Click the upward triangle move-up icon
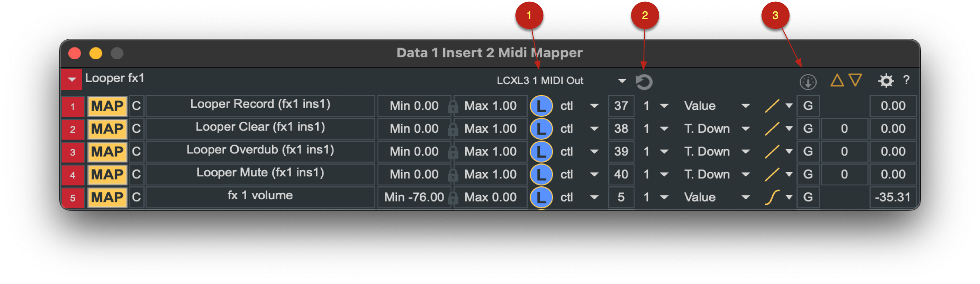This screenshot has width=980, height=284. pos(837,80)
